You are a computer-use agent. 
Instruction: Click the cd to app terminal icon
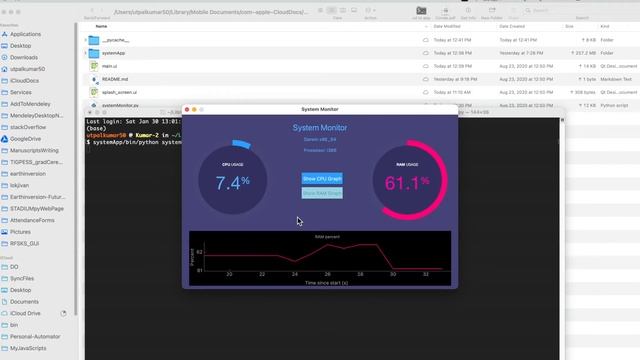click(x=421, y=11)
